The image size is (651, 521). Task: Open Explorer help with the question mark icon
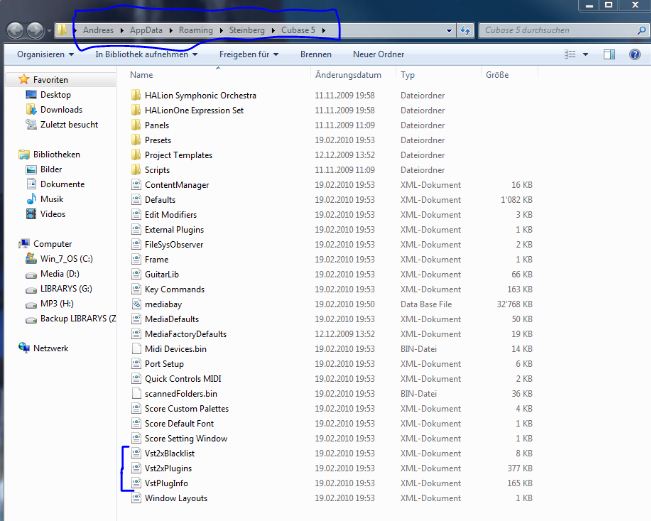634,54
